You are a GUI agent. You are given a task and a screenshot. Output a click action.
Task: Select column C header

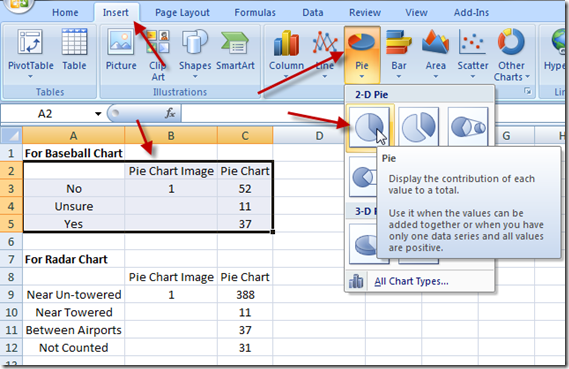(x=245, y=136)
